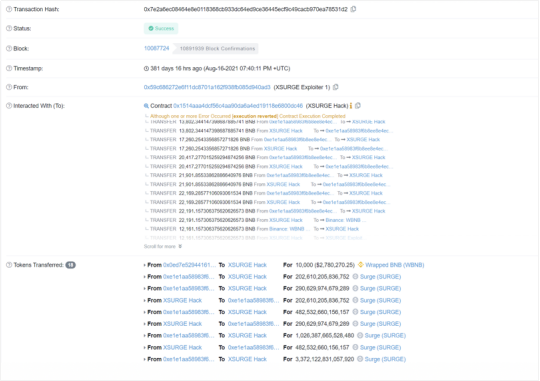Expand the 1,026,387,665,528,480 SURGE transfer row arrow
540x381 pixels.
coord(145,336)
